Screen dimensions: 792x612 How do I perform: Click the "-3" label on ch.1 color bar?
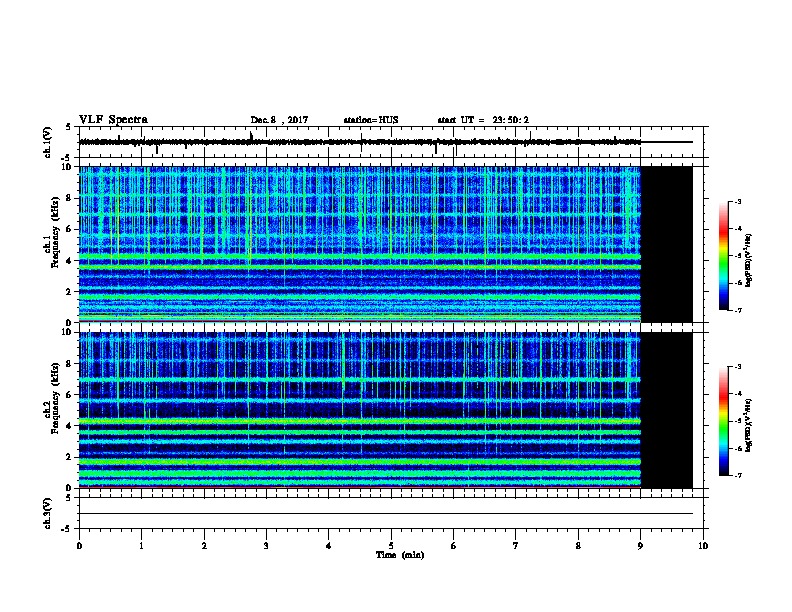point(737,201)
